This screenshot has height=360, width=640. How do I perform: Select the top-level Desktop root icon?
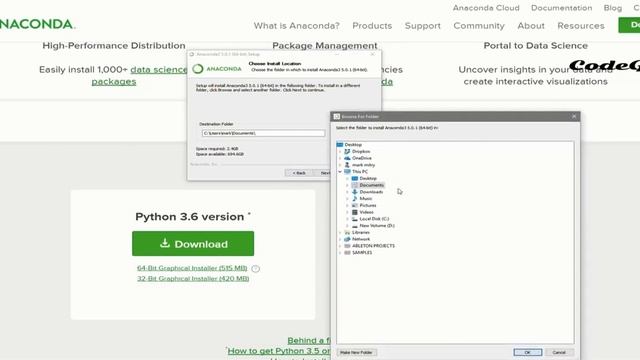[x=340, y=144]
